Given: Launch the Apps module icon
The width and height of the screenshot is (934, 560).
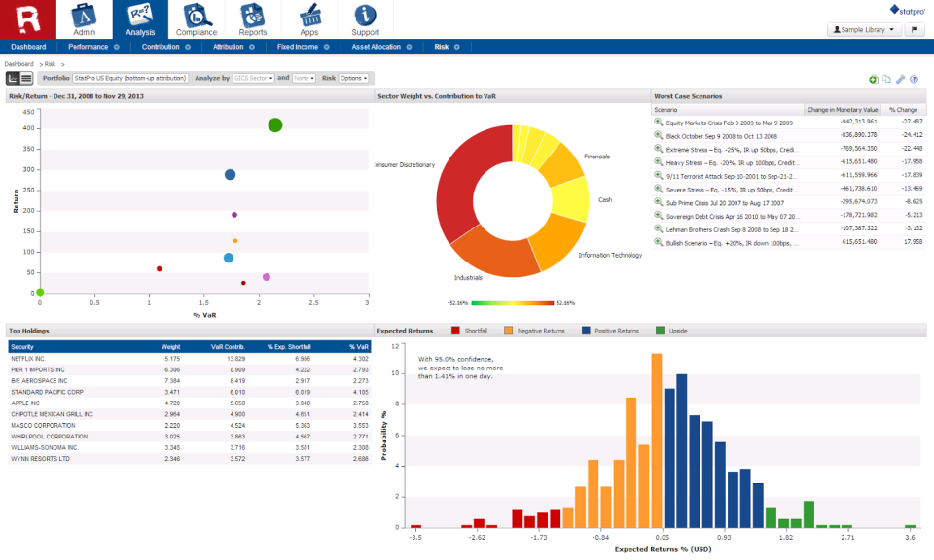Looking at the screenshot, I should (x=309, y=14).
